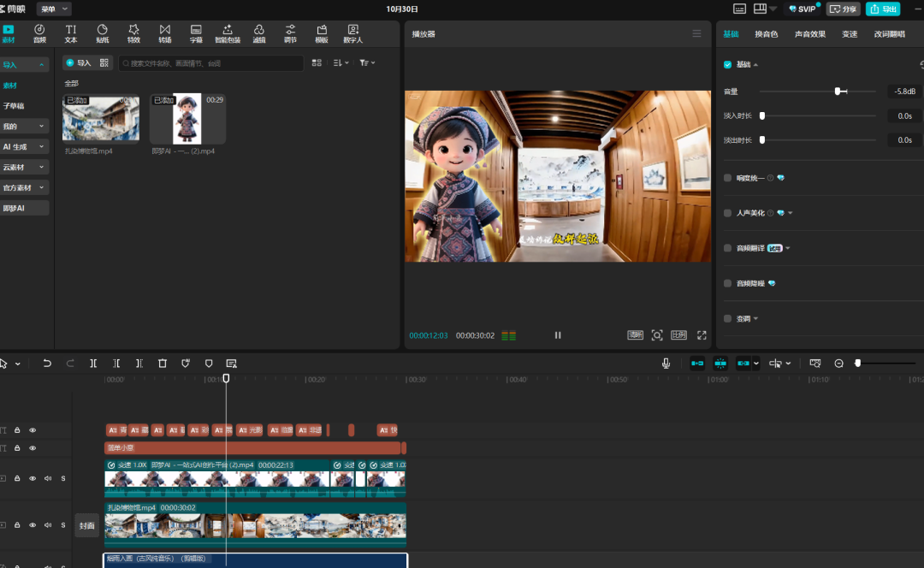Screen dimensions: 924x568
Task: Switch to the 声音效果 tab
Action: (810, 34)
